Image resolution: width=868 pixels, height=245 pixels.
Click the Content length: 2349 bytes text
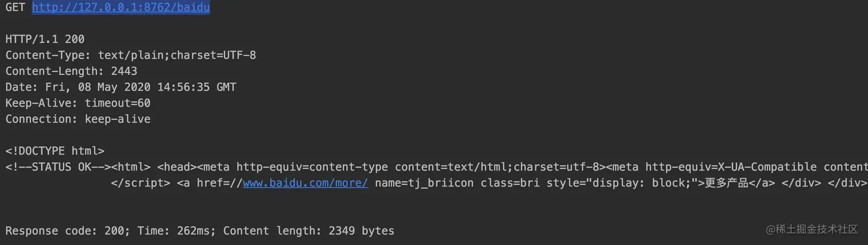(309, 231)
